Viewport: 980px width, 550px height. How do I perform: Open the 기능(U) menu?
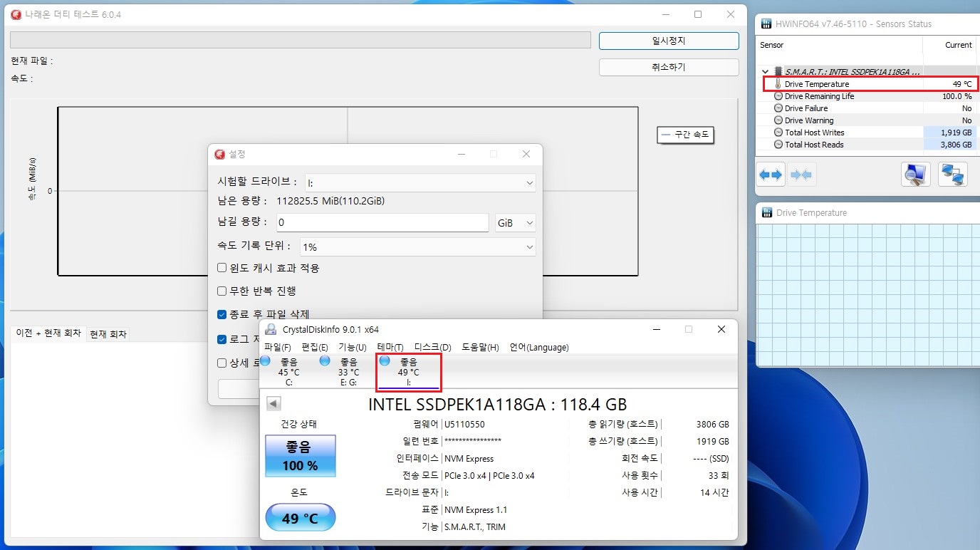pyautogui.click(x=352, y=348)
